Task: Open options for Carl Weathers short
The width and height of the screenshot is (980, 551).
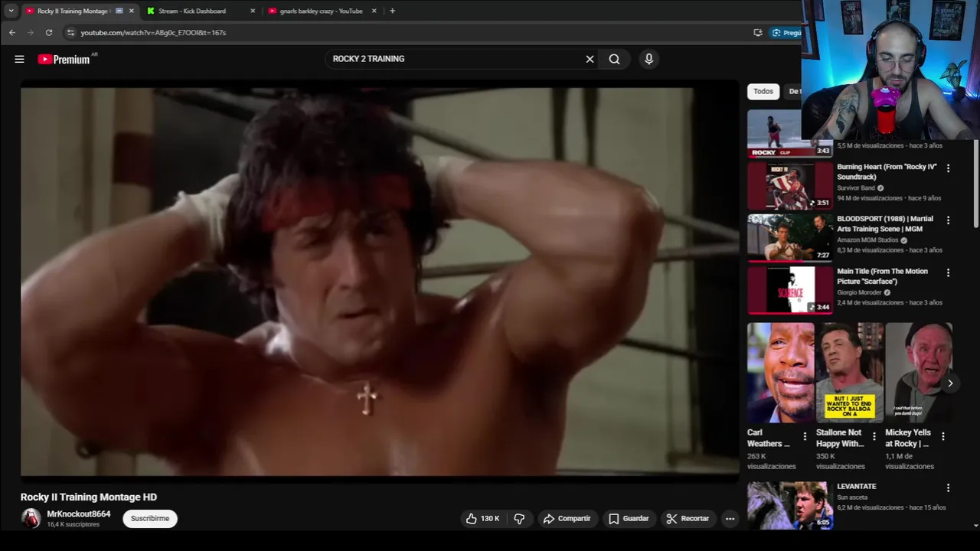Action: [805, 436]
